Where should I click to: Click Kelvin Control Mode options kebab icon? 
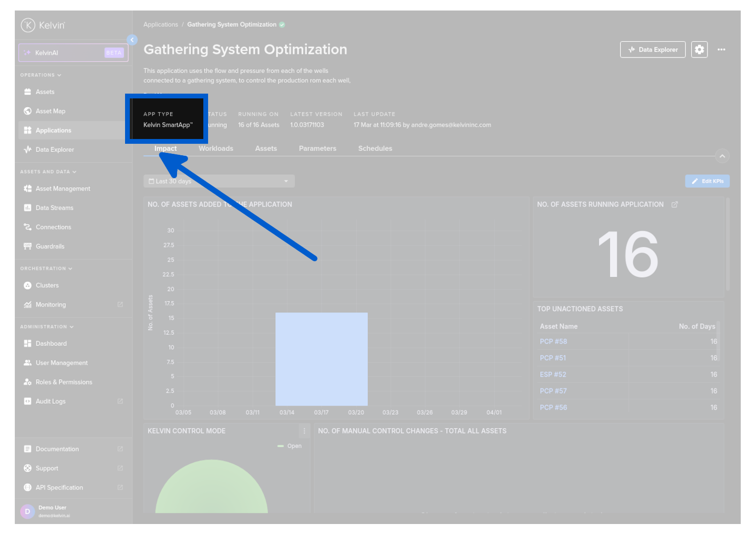pos(304,431)
